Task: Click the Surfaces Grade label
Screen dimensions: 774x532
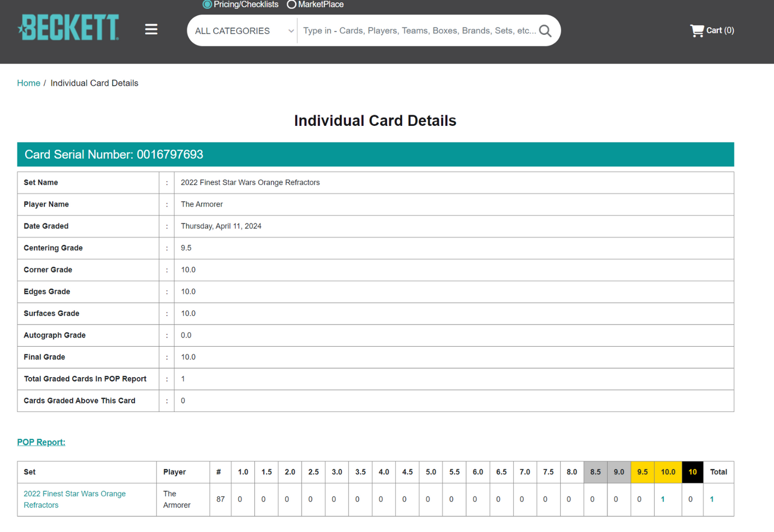Action: (51, 313)
